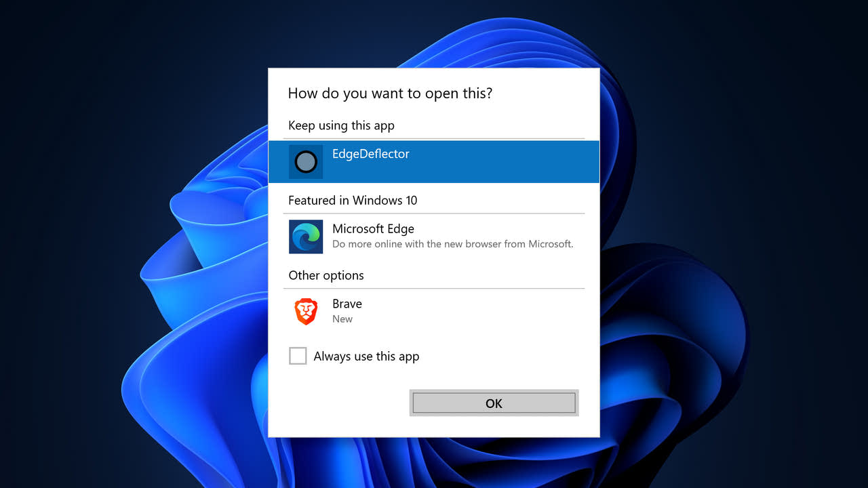Viewport: 868px width, 488px height.
Task: Click the 'Other options' heading
Action: click(x=326, y=275)
